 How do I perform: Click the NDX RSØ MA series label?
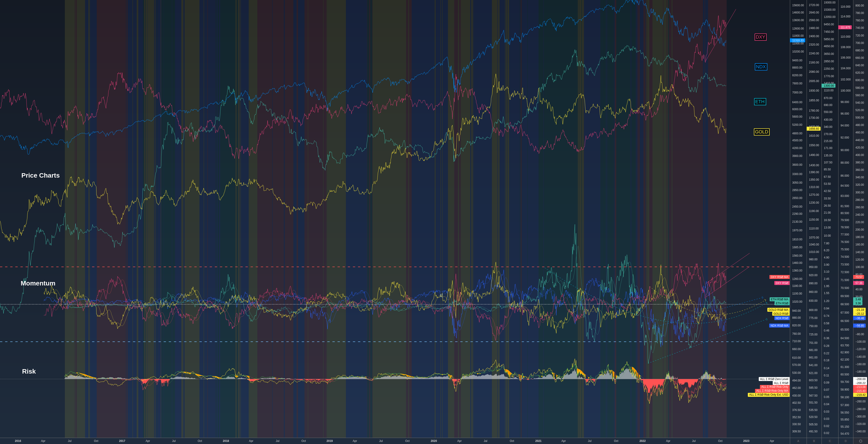point(779,325)
